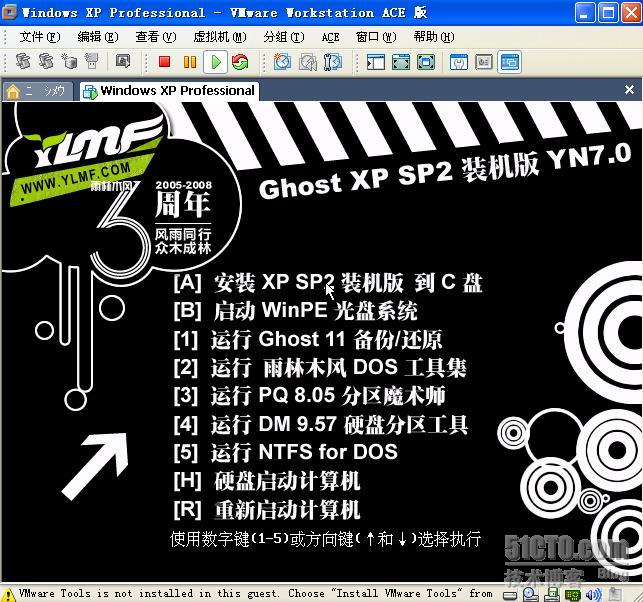
Task: Select [5] 运行 NTFS for DOS
Action: click(285, 452)
